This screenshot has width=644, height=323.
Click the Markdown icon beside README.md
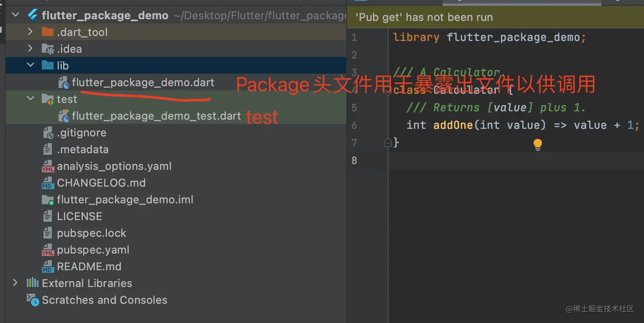point(49,266)
